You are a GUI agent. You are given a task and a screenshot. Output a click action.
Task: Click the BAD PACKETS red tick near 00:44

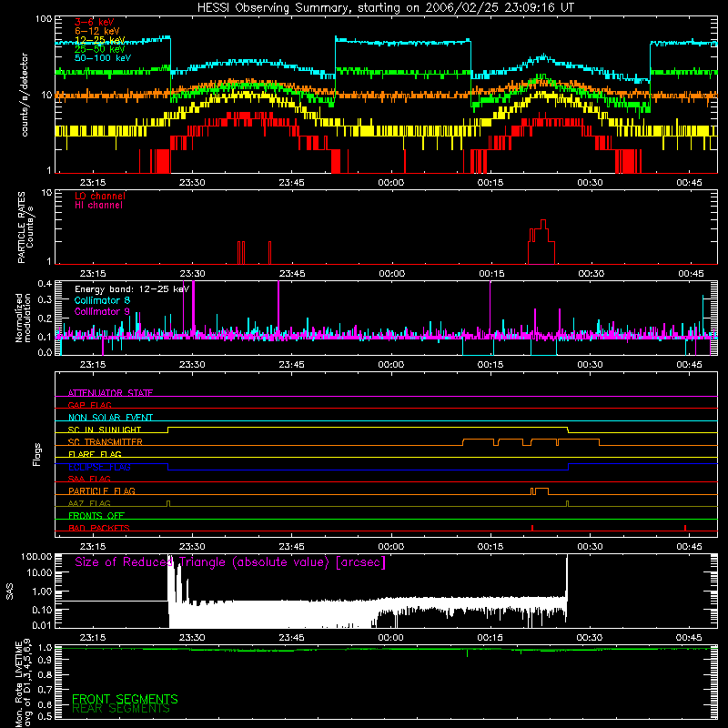685,528
